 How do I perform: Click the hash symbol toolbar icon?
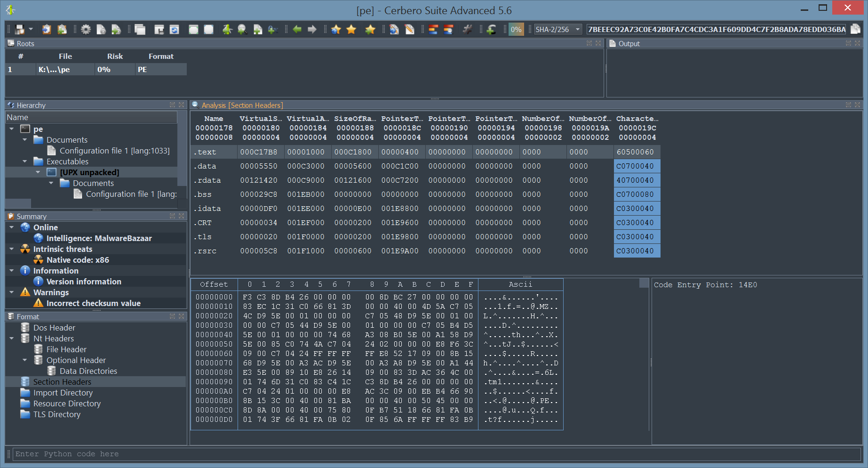(x=467, y=30)
